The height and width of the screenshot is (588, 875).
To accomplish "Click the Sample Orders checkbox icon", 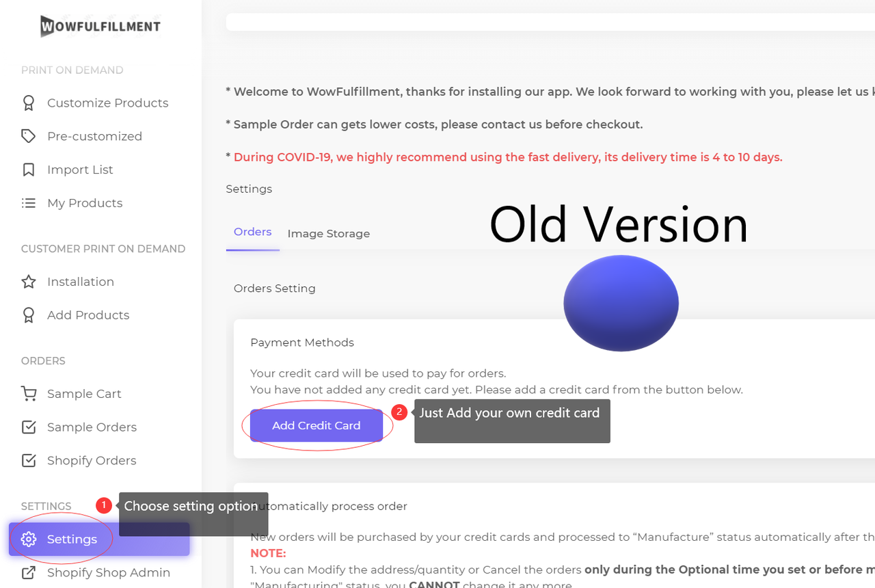I will point(29,427).
